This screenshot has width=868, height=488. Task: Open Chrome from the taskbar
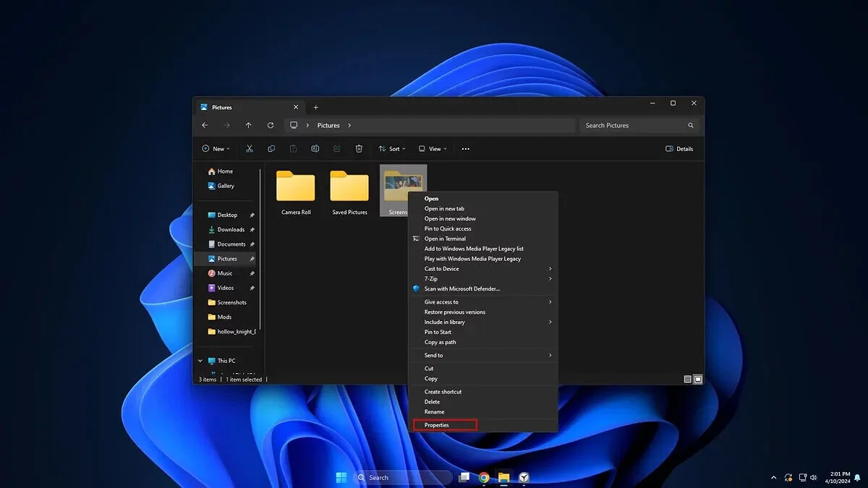tap(484, 477)
